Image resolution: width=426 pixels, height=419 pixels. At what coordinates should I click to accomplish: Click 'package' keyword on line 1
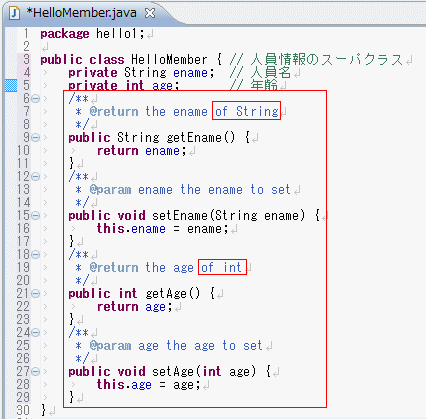[65, 34]
